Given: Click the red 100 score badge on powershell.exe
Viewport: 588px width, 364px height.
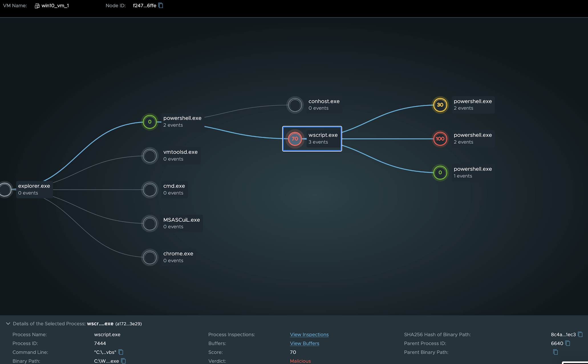Looking at the screenshot, I should coord(440,139).
